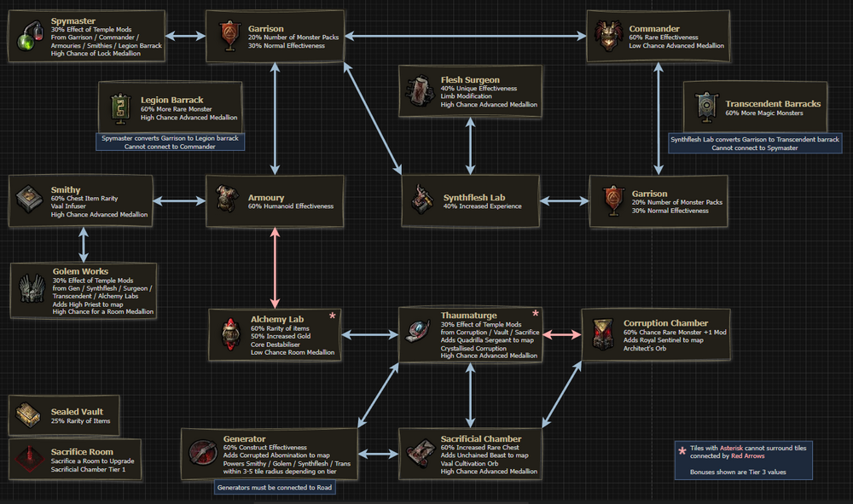Click the Transcendent Barracks banner icon
Image resolution: width=853 pixels, height=504 pixels.
point(705,106)
